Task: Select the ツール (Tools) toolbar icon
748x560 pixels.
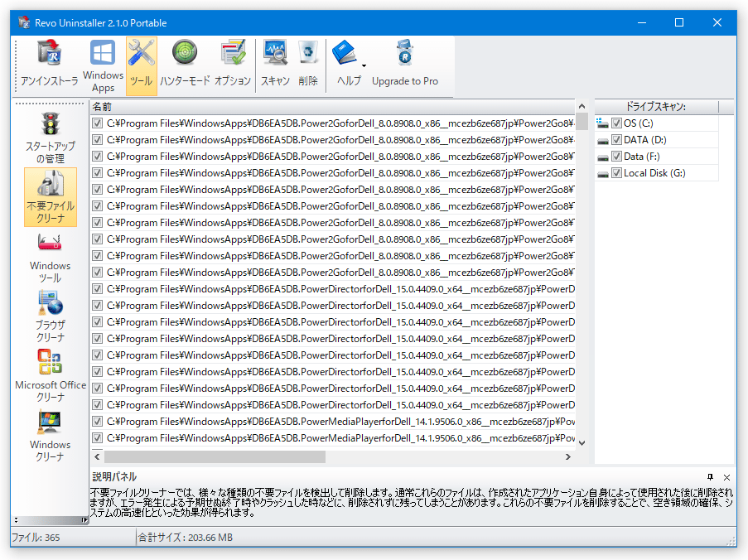Action: pyautogui.click(x=141, y=65)
